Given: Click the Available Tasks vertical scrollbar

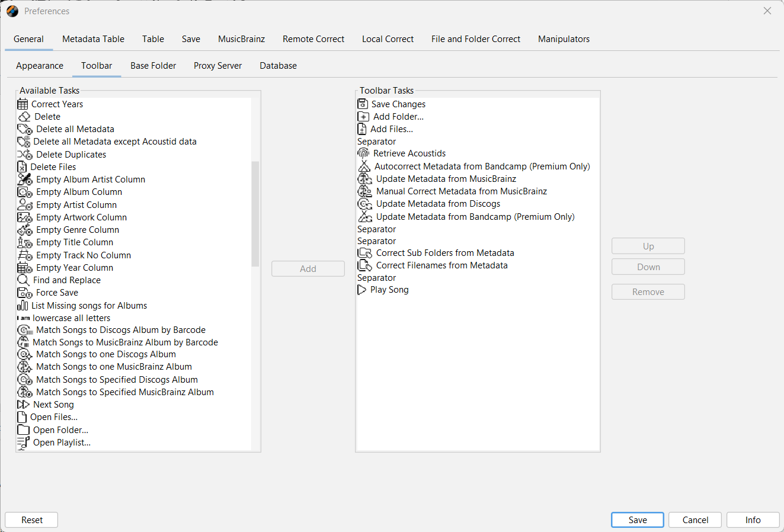Looking at the screenshot, I should point(255,213).
